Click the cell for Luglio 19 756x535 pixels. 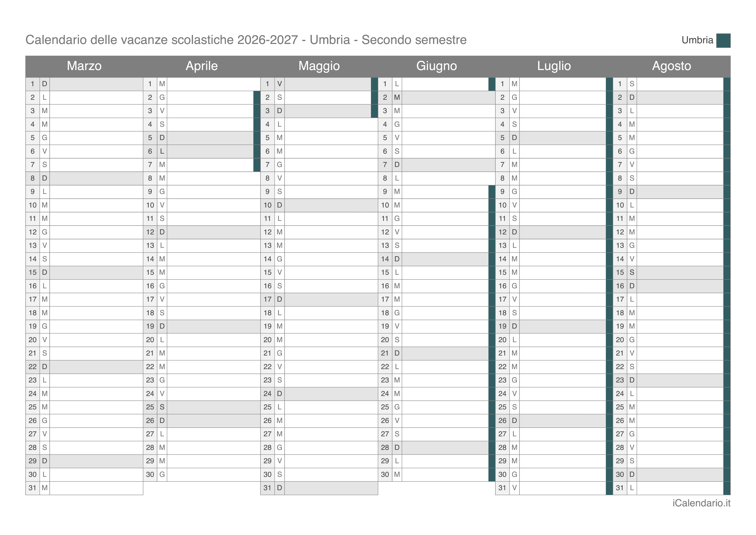click(563, 326)
